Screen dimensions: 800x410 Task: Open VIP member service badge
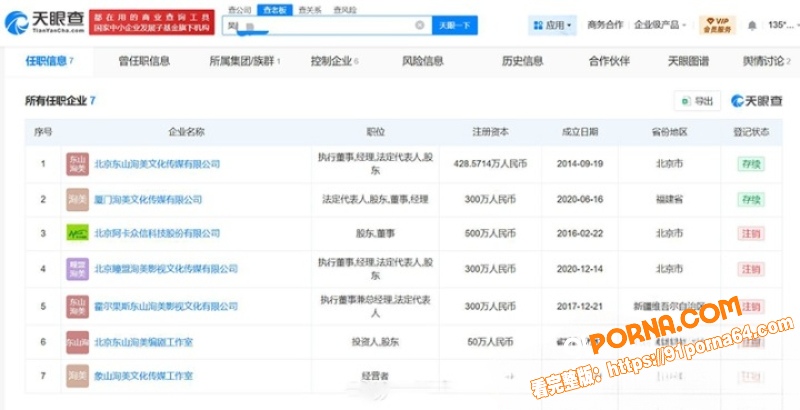717,25
